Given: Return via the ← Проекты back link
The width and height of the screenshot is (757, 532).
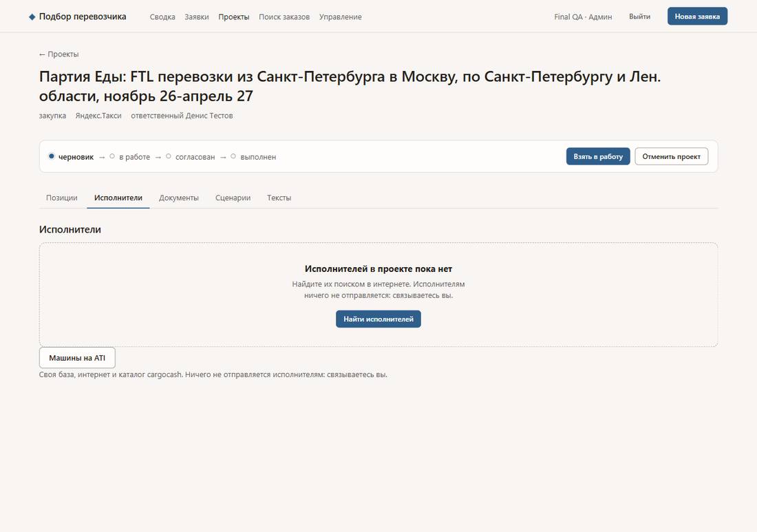Looking at the screenshot, I should coord(59,54).
